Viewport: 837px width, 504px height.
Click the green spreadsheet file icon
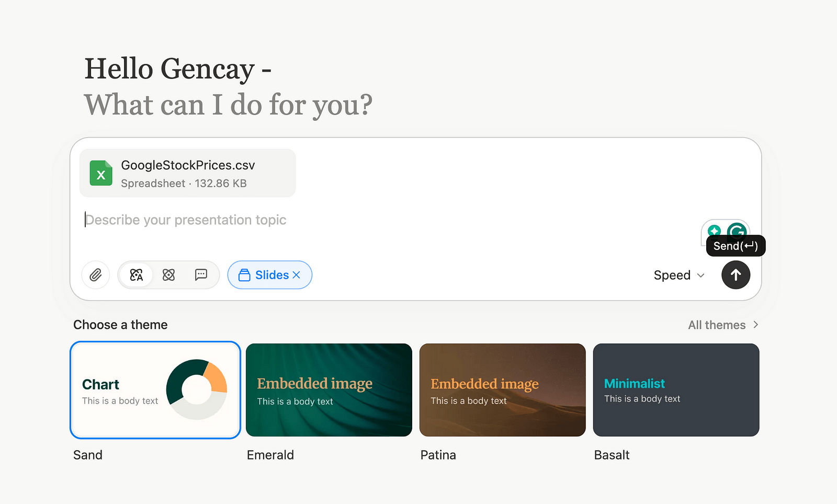(101, 173)
